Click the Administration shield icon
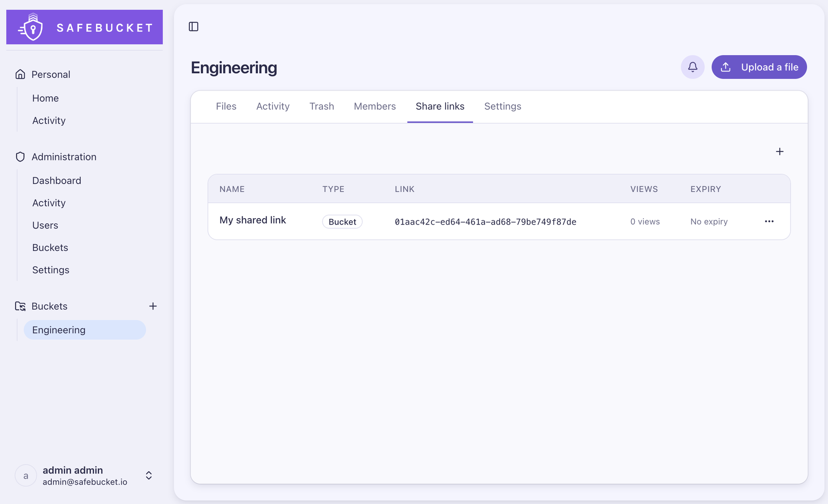 [20, 157]
